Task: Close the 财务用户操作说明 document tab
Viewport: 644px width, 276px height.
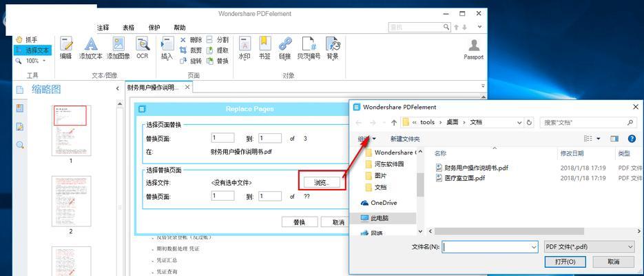Action: pos(187,88)
